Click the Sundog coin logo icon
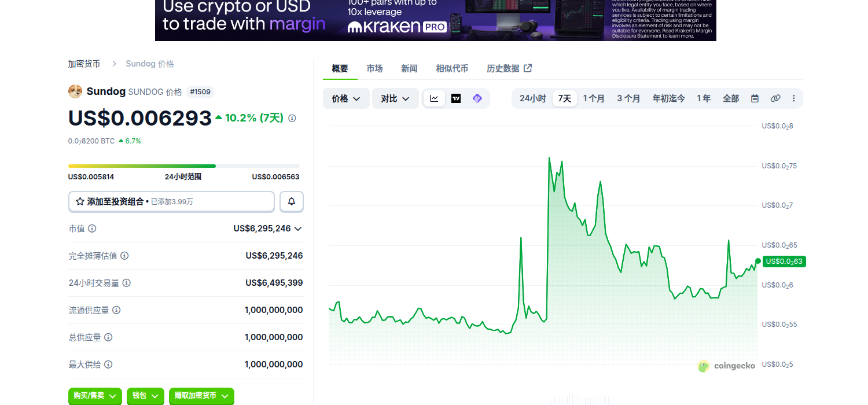This screenshot has width=868, height=405. point(75,91)
